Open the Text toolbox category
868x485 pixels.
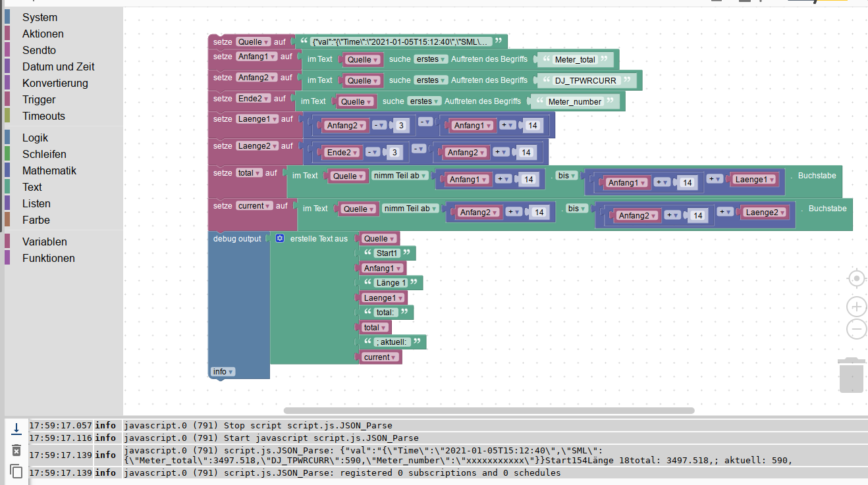pos(32,187)
